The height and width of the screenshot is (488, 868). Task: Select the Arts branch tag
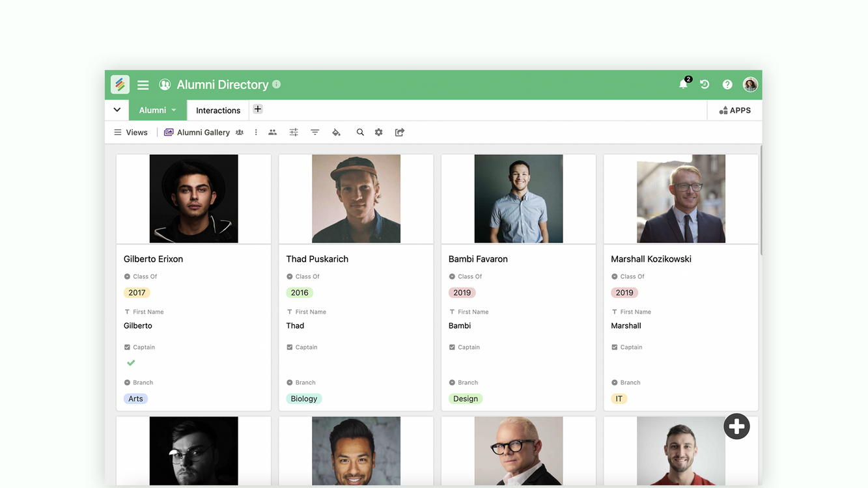click(x=135, y=399)
